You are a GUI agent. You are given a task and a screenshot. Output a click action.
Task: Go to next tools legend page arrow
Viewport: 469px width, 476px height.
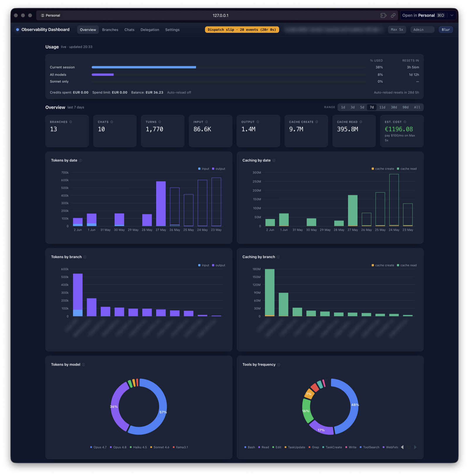tap(415, 447)
